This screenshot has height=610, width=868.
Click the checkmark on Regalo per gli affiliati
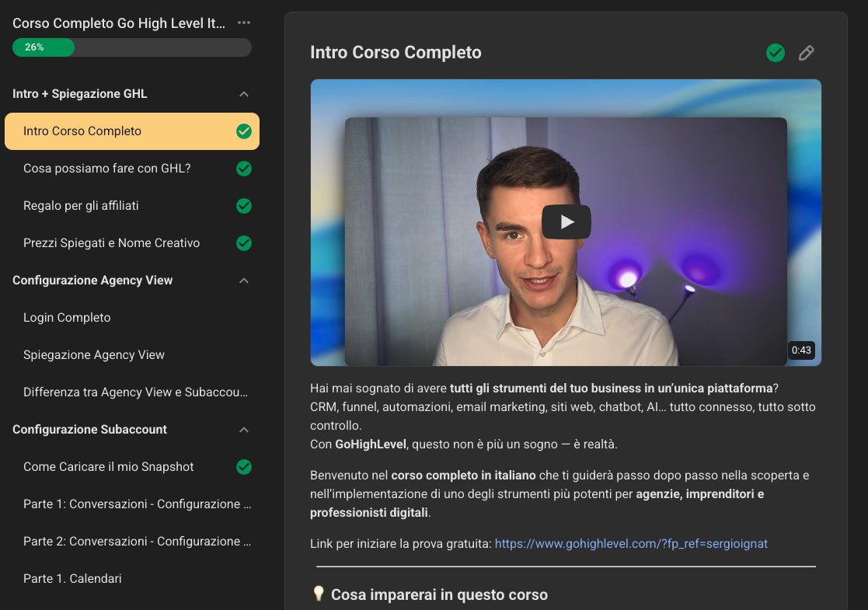tap(243, 206)
